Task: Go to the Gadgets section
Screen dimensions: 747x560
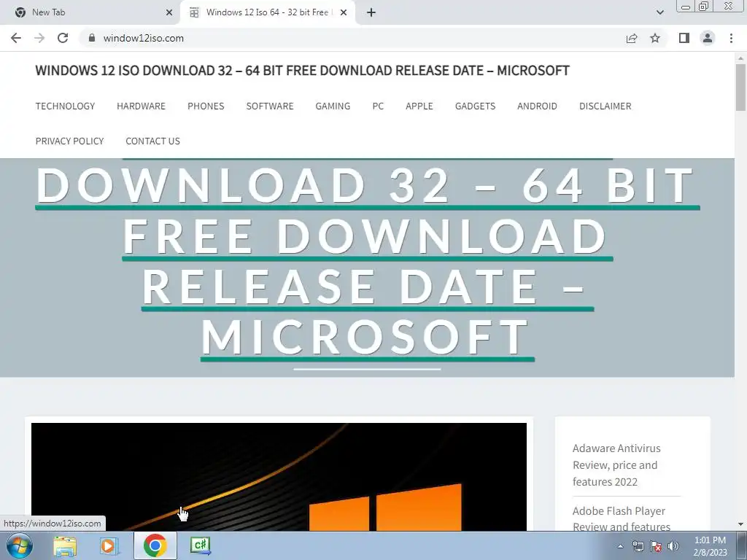Action: point(475,106)
